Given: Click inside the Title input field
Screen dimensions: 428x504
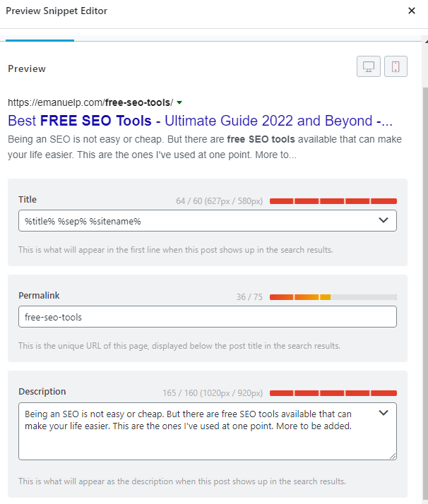Looking at the screenshot, I should (x=208, y=221).
